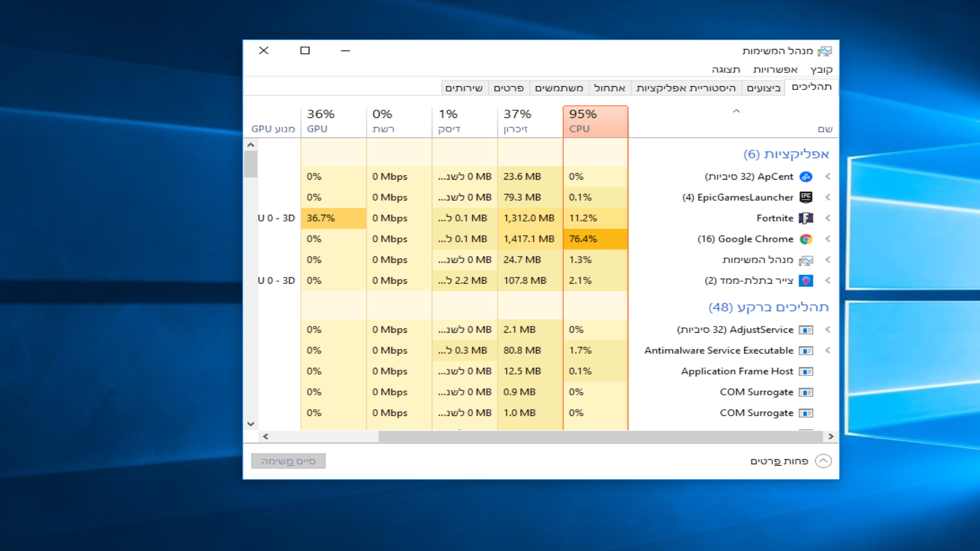Open the אפשרויות (Options) menu
Image resolution: width=980 pixels, height=551 pixels.
775,69
